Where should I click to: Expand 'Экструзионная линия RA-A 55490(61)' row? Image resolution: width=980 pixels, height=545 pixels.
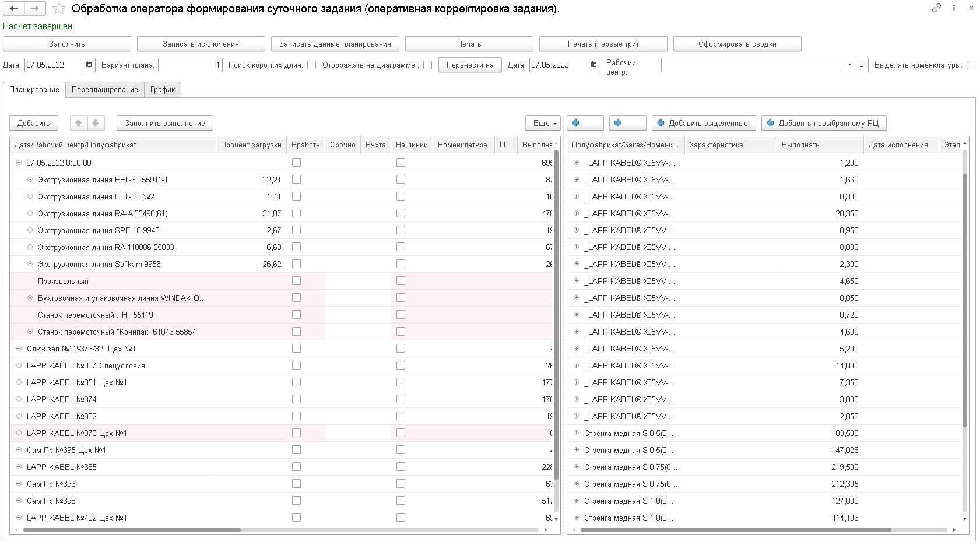30,213
